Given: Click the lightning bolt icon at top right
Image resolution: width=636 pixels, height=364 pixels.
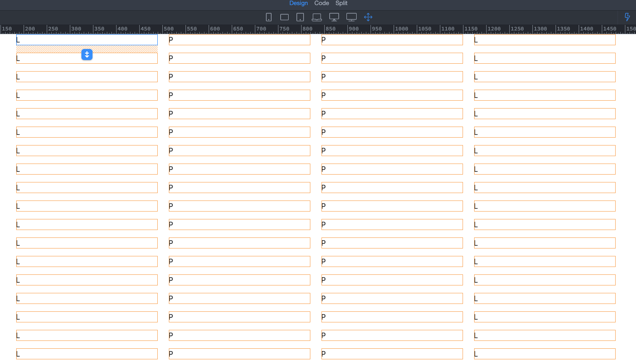Looking at the screenshot, I should click(627, 17).
